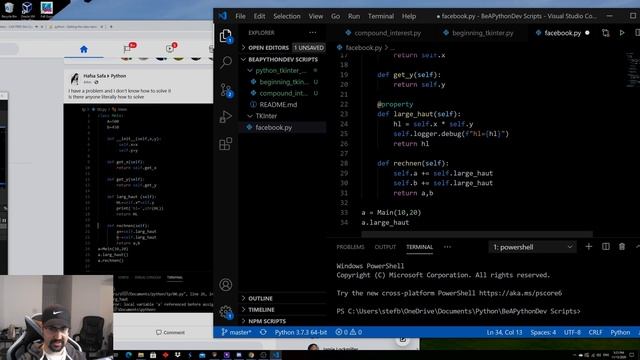The image size is (640, 360).
Task: Open the Manage gear icon
Action: [226, 312]
